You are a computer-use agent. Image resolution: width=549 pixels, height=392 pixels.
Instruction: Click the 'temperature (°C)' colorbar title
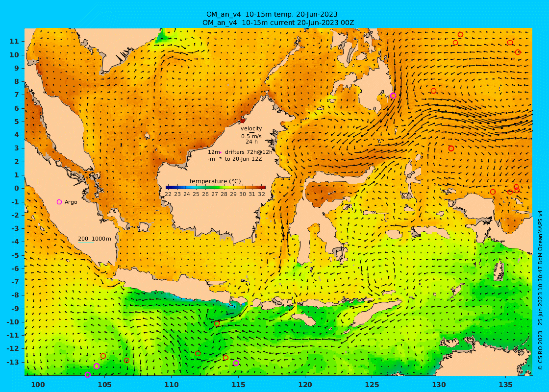tap(215, 181)
